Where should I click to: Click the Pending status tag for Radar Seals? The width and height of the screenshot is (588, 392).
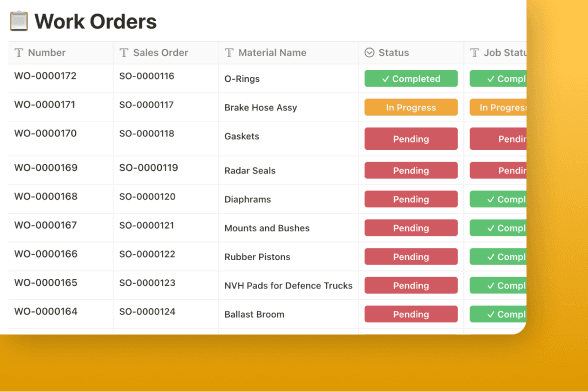411,171
